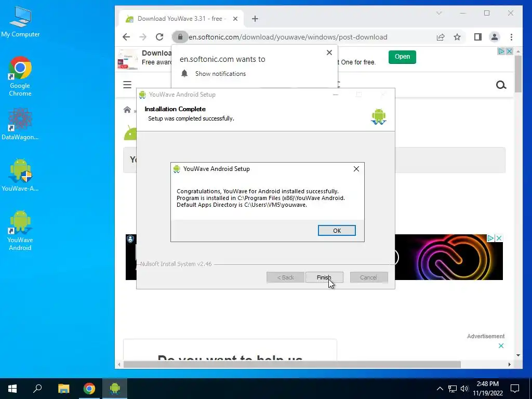Close the lower right advertisement
This screenshot has height=399, width=532.
[501, 345]
